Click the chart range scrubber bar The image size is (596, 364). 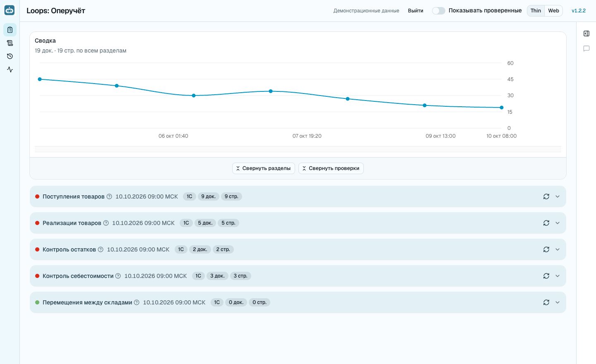298,149
